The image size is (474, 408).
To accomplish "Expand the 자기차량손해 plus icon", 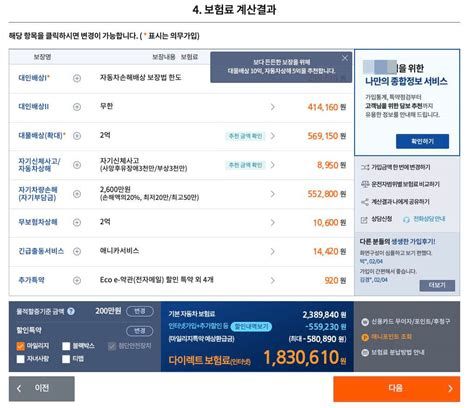I will (77, 194).
